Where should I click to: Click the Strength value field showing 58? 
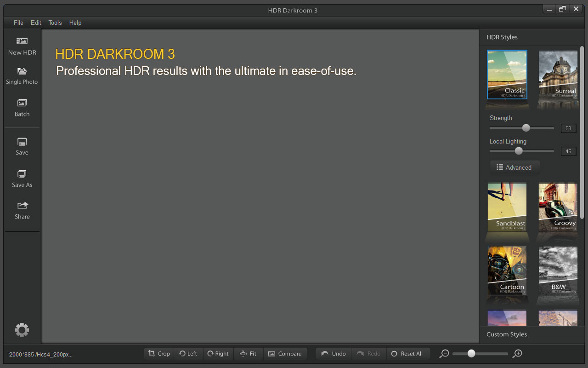point(568,128)
